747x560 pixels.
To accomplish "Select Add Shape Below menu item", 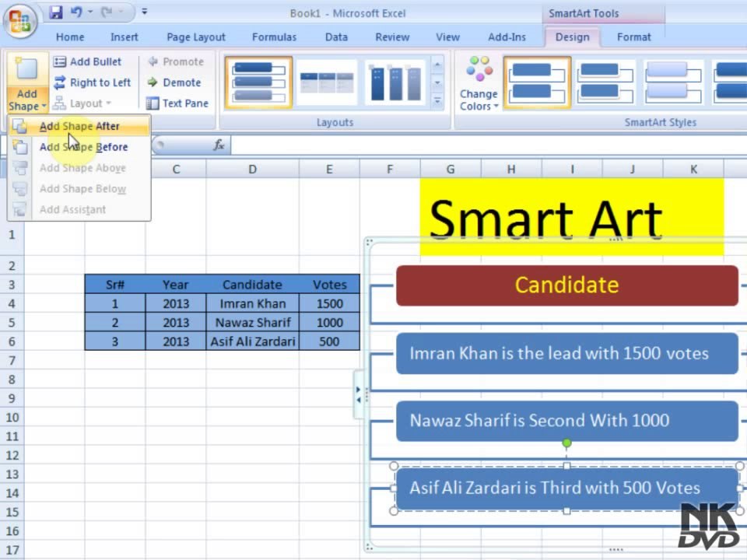I will (79, 189).
